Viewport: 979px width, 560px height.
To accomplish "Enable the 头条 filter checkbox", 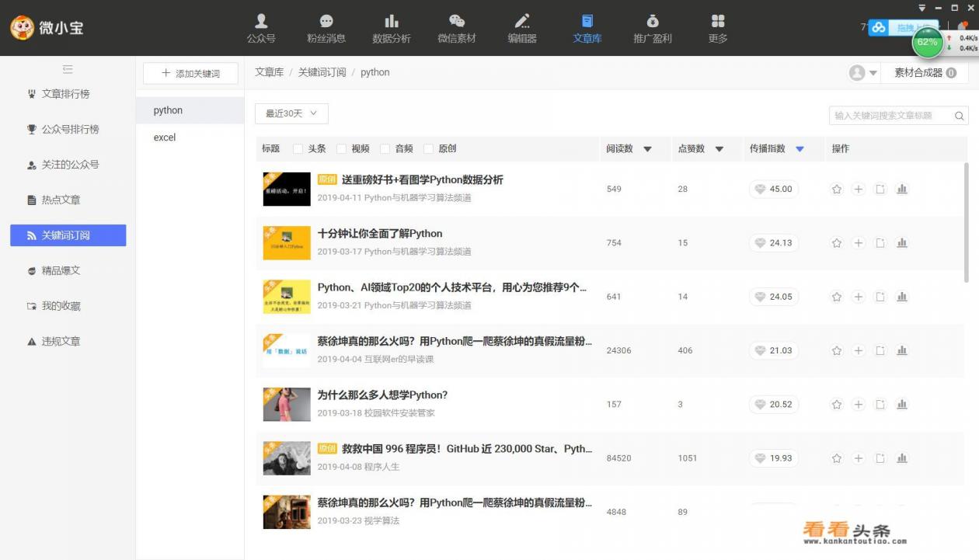I will pyautogui.click(x=299, y=148).
